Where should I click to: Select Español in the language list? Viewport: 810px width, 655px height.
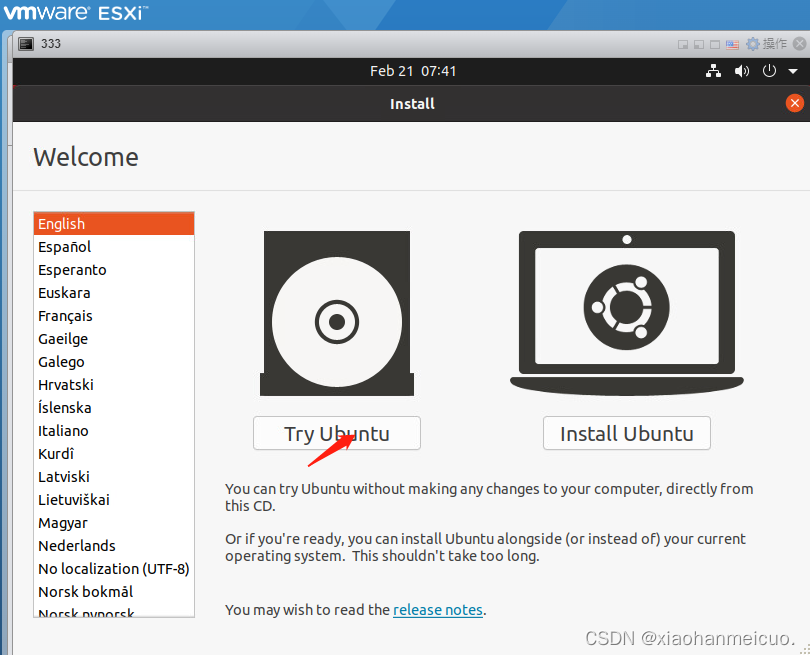pos(114,247)
